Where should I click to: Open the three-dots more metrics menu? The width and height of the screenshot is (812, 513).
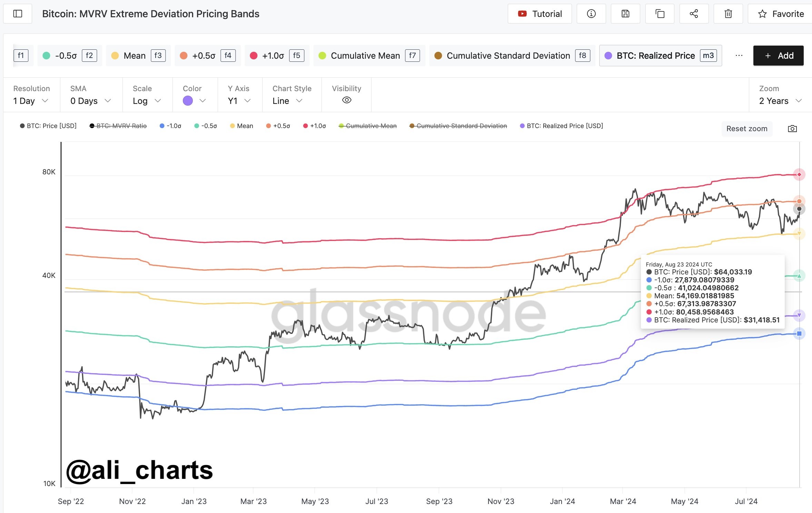pyautogui.click(x=739, y=56)
